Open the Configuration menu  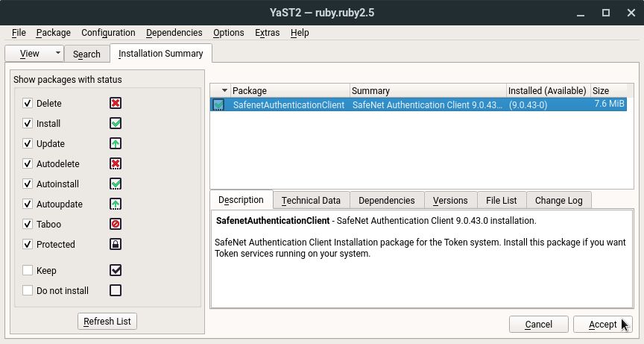[x=108, y=33]
